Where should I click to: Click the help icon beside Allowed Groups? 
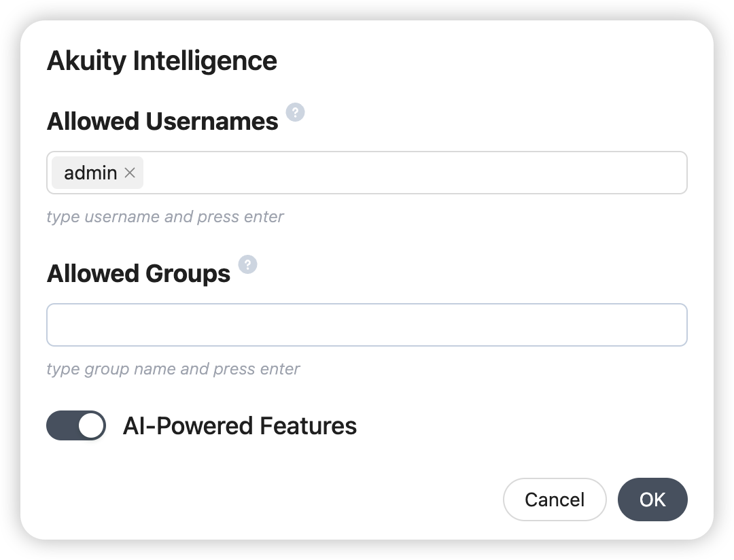[247, 264]
